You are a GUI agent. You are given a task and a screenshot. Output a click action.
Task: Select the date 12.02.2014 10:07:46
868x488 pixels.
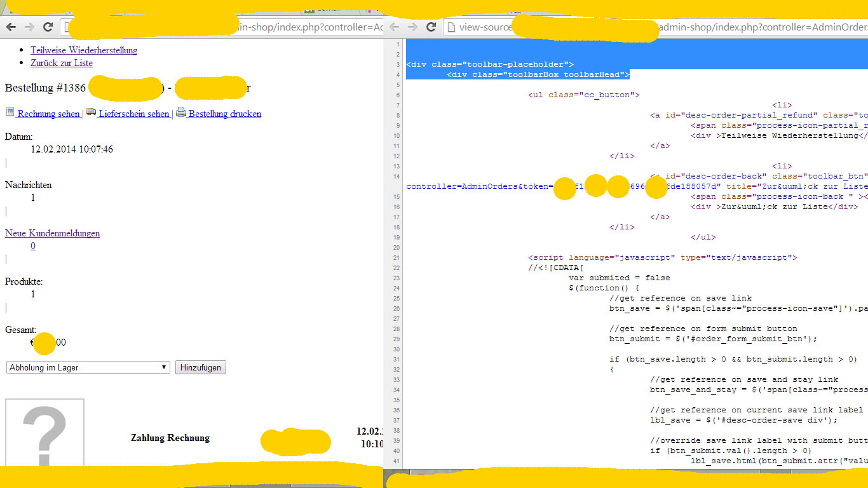(72, 149)
